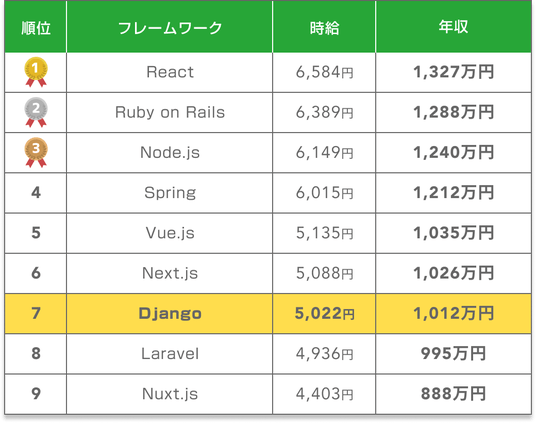
Task: Click the Spring framework cell
Action: (x=170, y=193)
